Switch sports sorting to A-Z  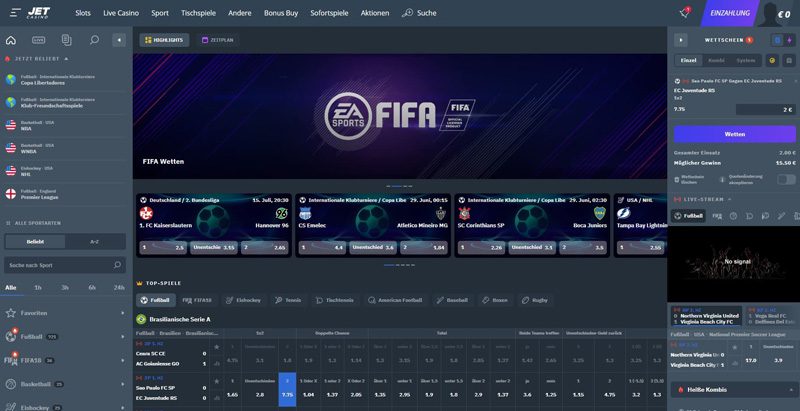[95, 242]
